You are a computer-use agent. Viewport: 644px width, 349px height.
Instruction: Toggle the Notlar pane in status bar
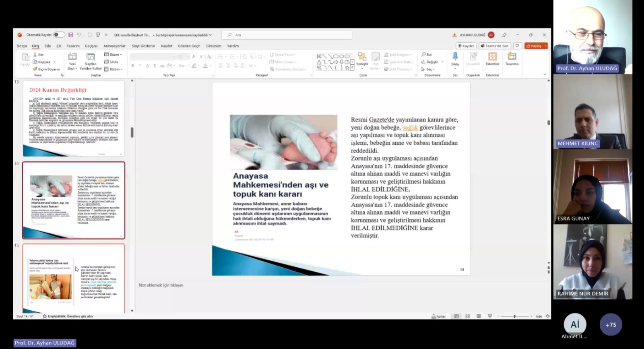point(438,316)
